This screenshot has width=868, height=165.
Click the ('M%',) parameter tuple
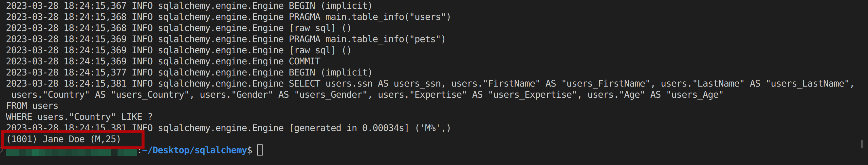tap(432, 128)
